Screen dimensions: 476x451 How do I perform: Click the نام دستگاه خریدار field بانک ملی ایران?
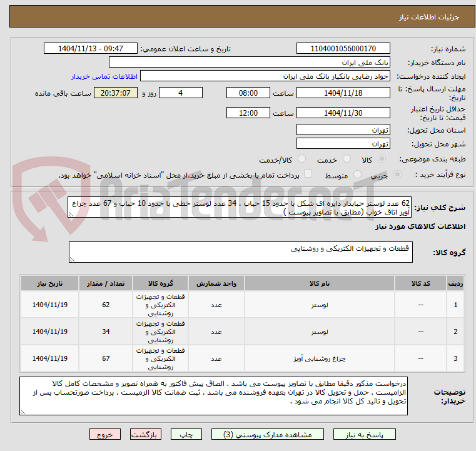249,62
